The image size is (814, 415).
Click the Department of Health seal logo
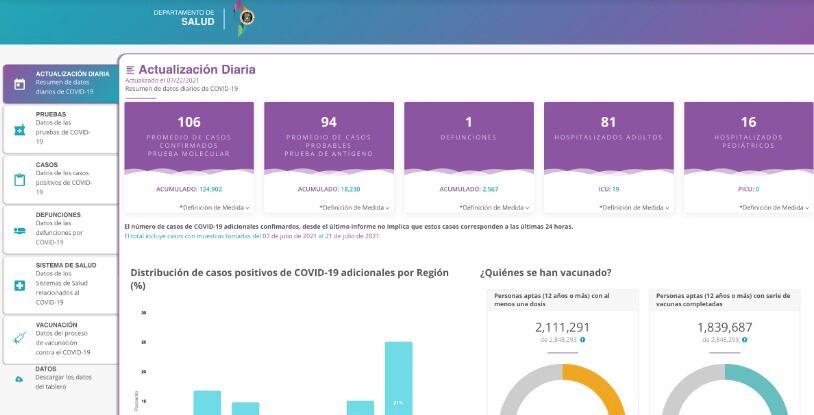(245, 17)
